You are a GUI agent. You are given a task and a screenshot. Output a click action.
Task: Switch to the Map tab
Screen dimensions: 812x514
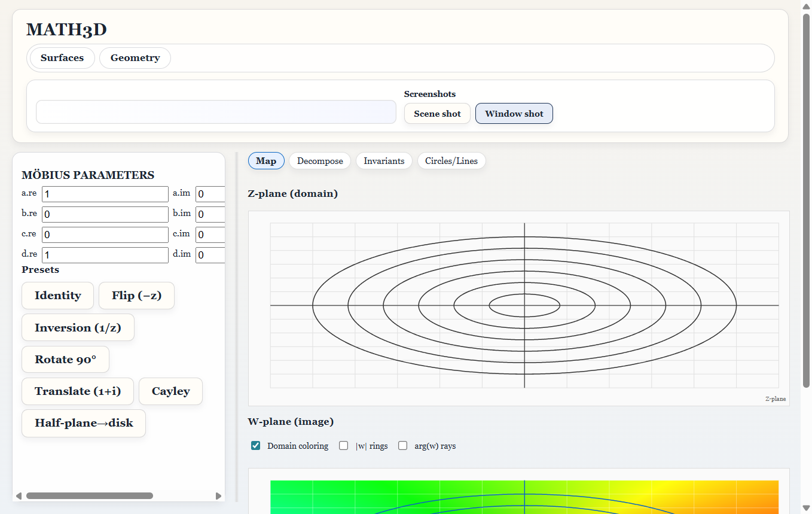pyautogui.click(x=266, y=161)
